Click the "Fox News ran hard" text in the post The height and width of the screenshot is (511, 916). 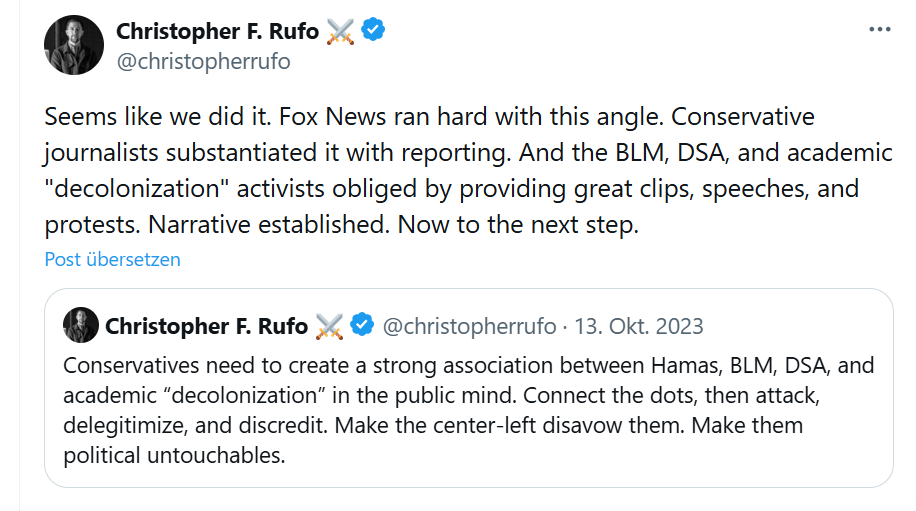tap(351, 117)
